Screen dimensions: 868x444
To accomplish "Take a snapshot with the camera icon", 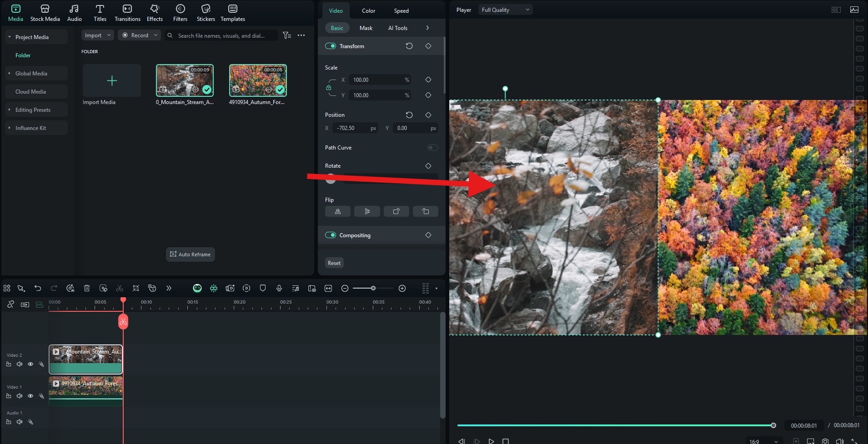I will (x=825, y=441).
